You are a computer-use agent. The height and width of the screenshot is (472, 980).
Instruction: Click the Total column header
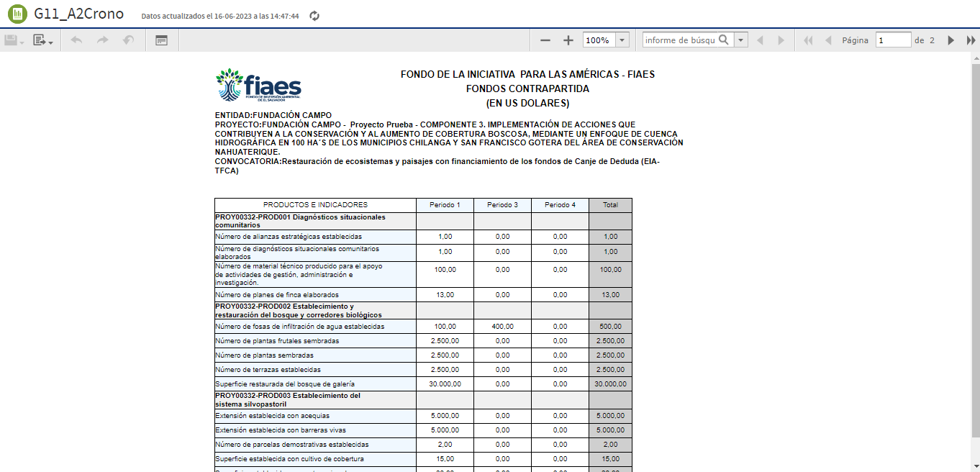click(610, 205)
